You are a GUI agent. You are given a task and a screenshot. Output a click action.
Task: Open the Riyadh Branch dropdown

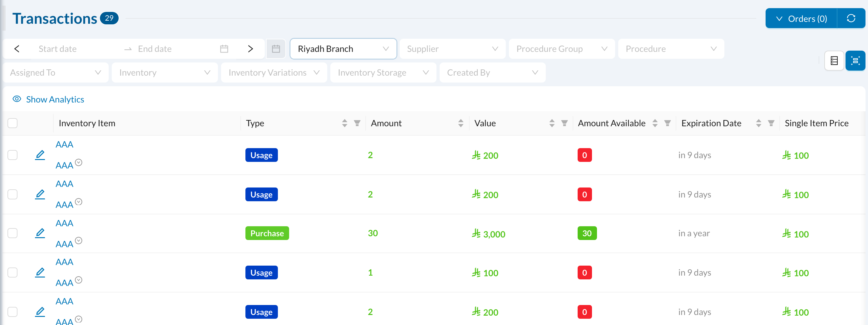point(343,49)
